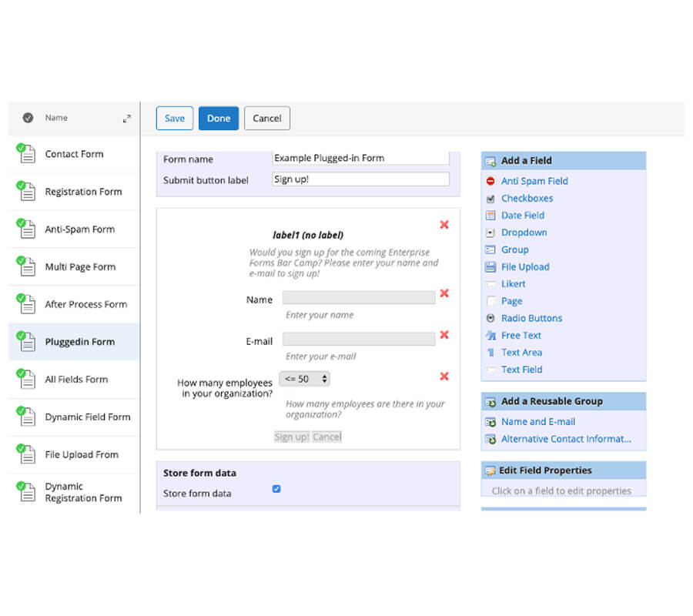Remove the E-mail field with red X
Viewport: 693px width, 616px height.
(x=444, y=334)
